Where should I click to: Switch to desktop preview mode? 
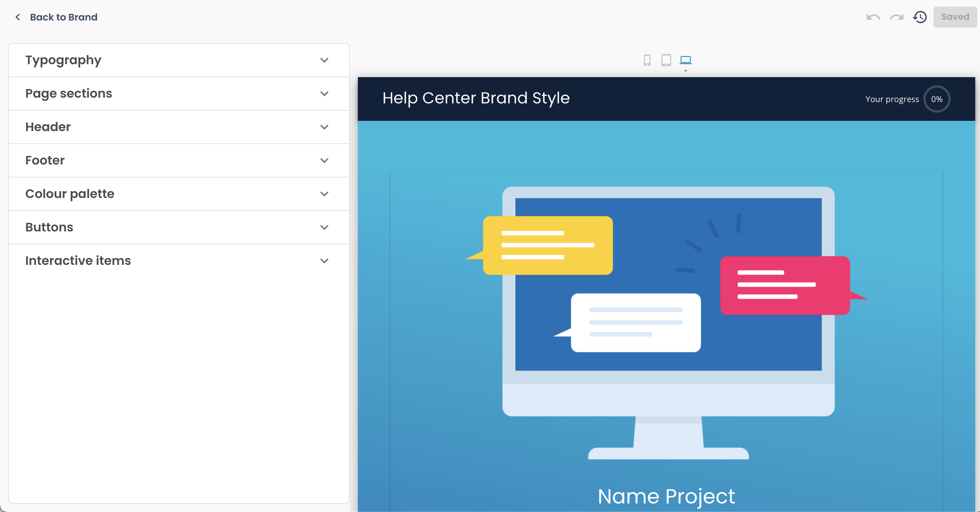686,60
